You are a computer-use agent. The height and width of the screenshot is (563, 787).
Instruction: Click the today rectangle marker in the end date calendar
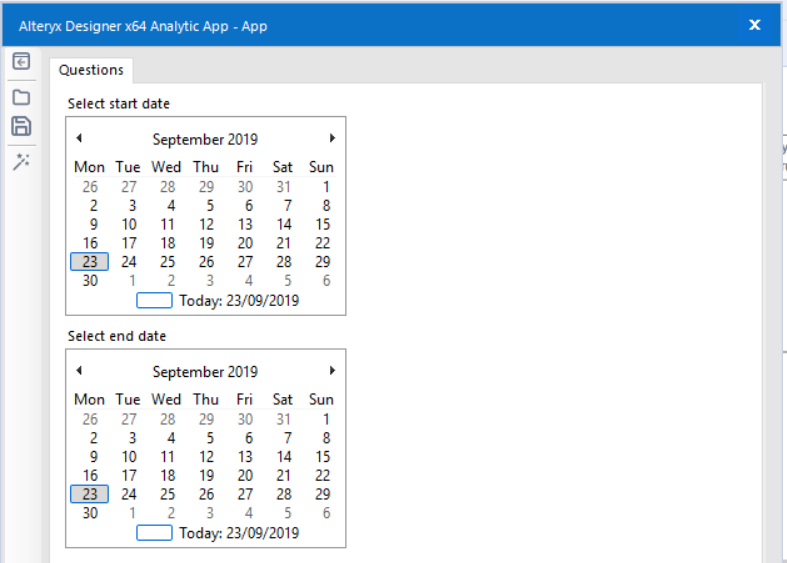(x=154, y=533)
